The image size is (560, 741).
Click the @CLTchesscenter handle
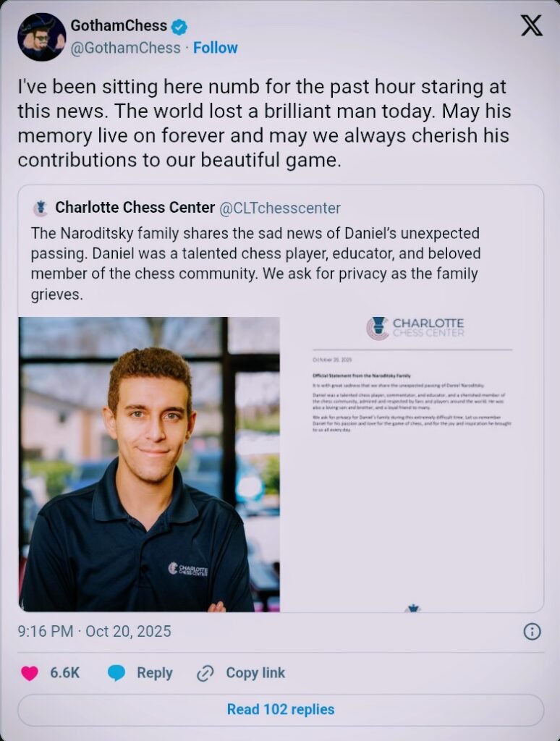tap(279, 208)
